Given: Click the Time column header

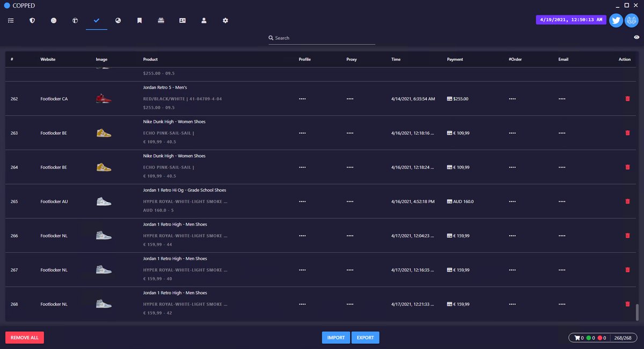Looking at the screenshot, I should 396,59.
